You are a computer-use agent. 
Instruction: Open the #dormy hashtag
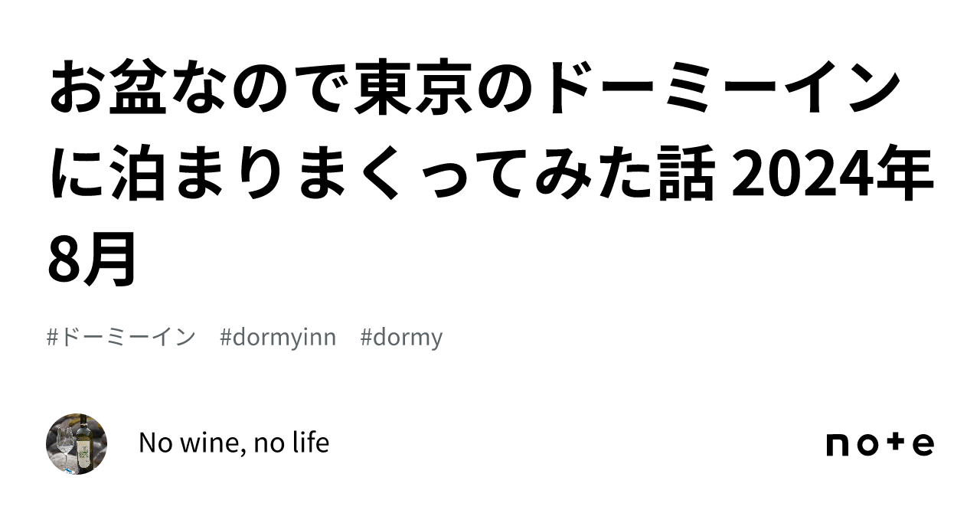401,337
